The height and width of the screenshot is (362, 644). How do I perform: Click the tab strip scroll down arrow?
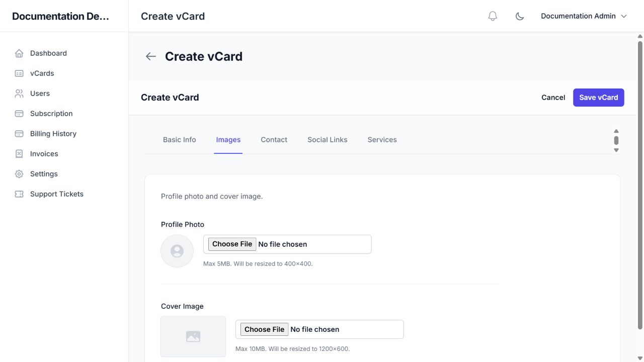[x=616, y=150]
